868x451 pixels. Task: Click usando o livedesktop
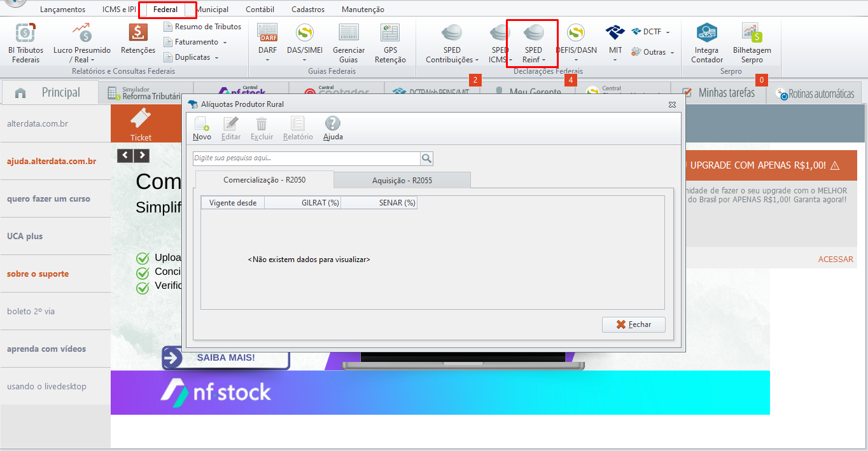[46, 386]
